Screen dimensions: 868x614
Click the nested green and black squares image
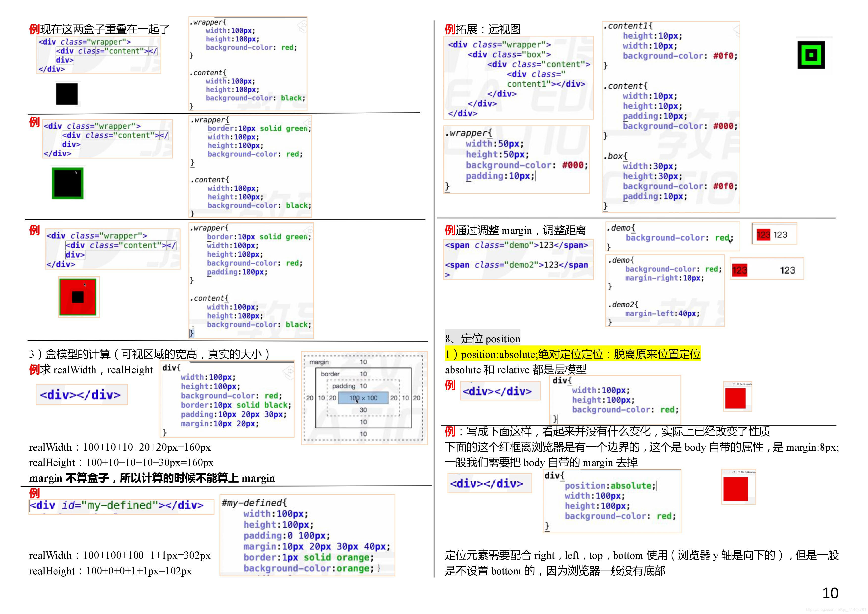(x=811, y=55)
